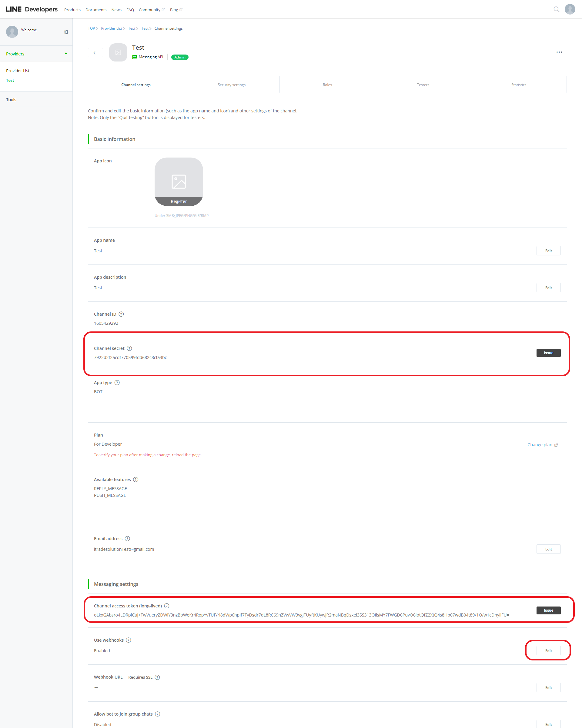
Task: Click the second Test breadcrumb
Action: (145, 28)
